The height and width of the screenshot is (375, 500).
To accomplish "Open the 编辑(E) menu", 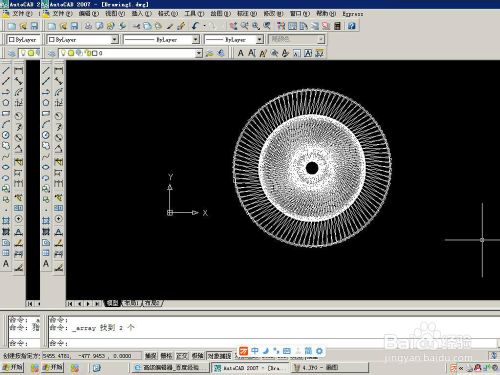I will coord(89,14).
